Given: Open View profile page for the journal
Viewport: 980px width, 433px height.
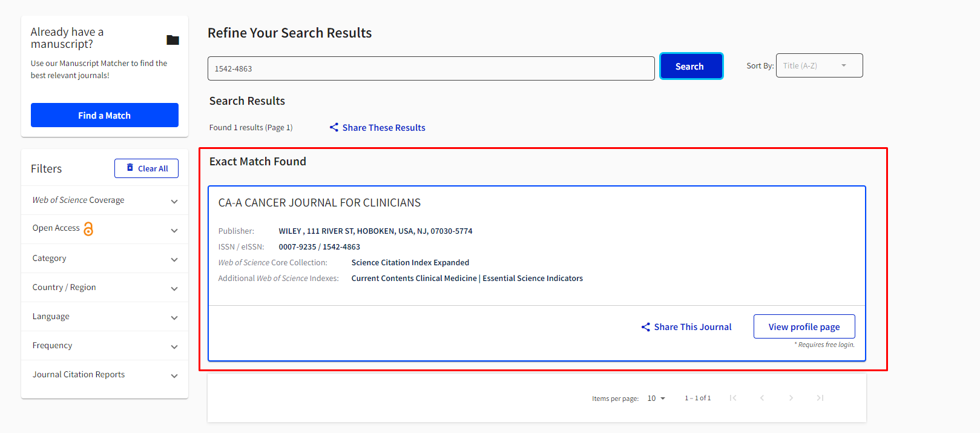Looking at the screenshot, I should click(x=804, y=326).
